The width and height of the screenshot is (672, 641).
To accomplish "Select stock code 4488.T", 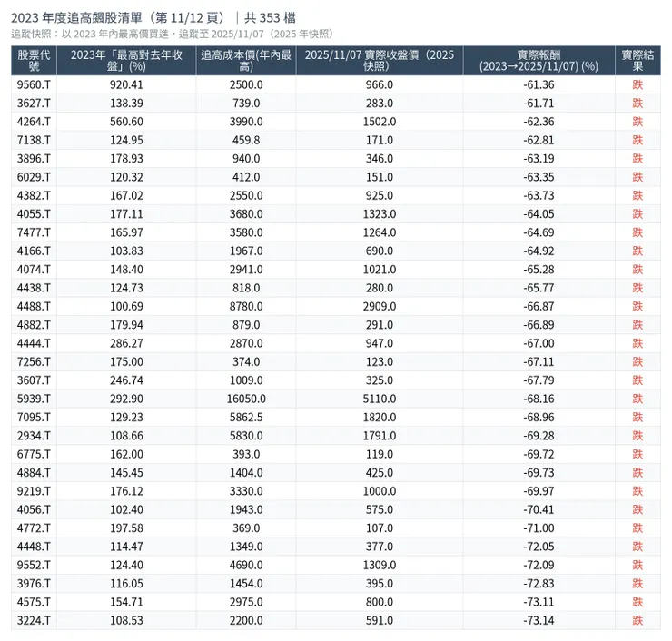I will (34, 306).
